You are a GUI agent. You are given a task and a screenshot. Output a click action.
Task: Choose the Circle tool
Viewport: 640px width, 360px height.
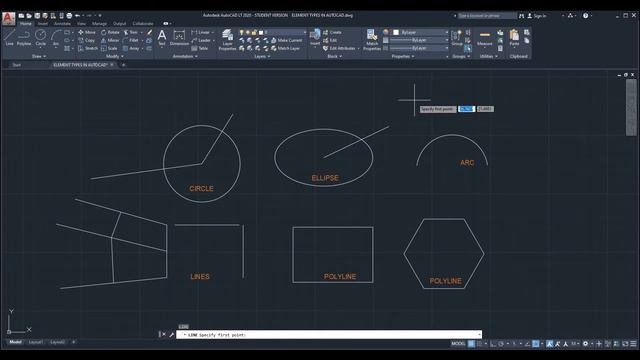pyautogui.click(x=40, y=38)
